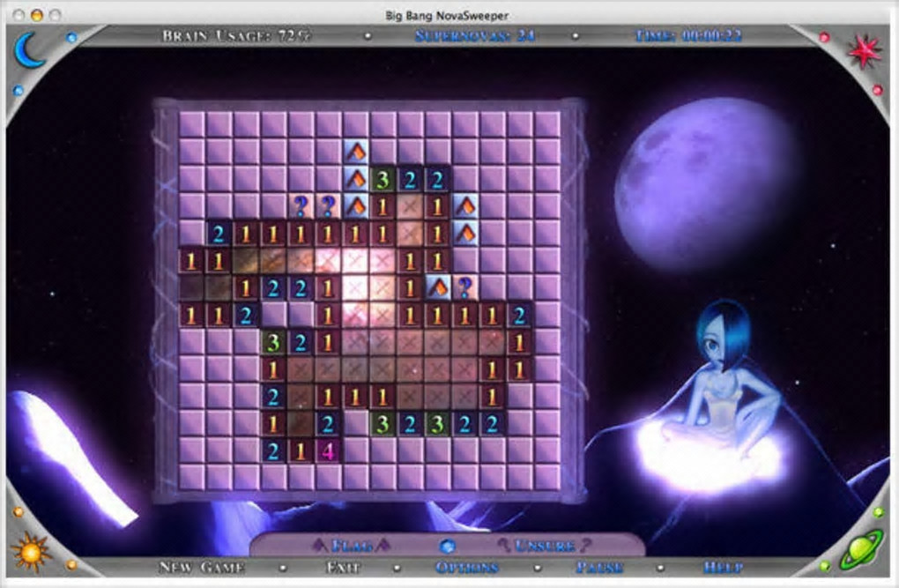Switch to Flag marking mode
Image resolution: width=899 pixels, height=588 pixels.
click(x=351, y=545)
